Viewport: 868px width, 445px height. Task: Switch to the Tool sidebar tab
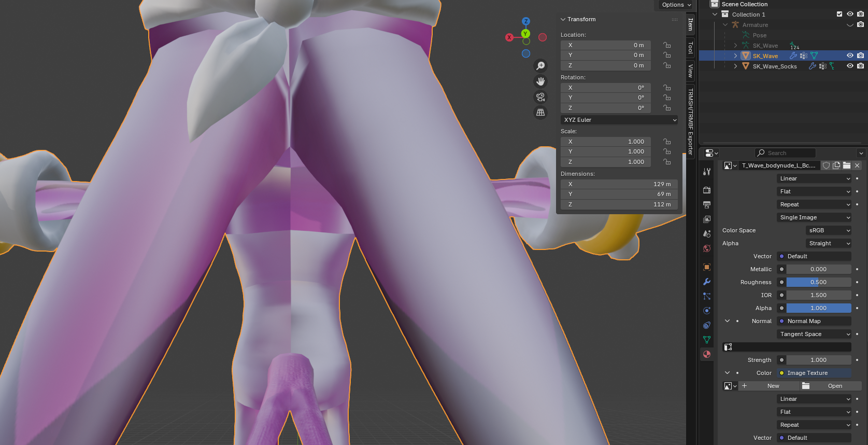coord(690,48)
